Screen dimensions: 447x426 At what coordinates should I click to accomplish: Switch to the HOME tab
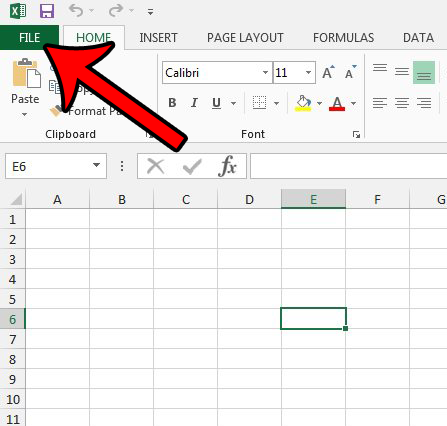pos(94,38)
